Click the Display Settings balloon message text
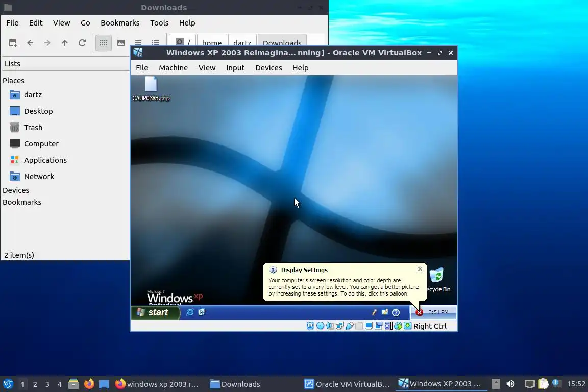The height and width of the screenshot is (392, 588). 344,287
